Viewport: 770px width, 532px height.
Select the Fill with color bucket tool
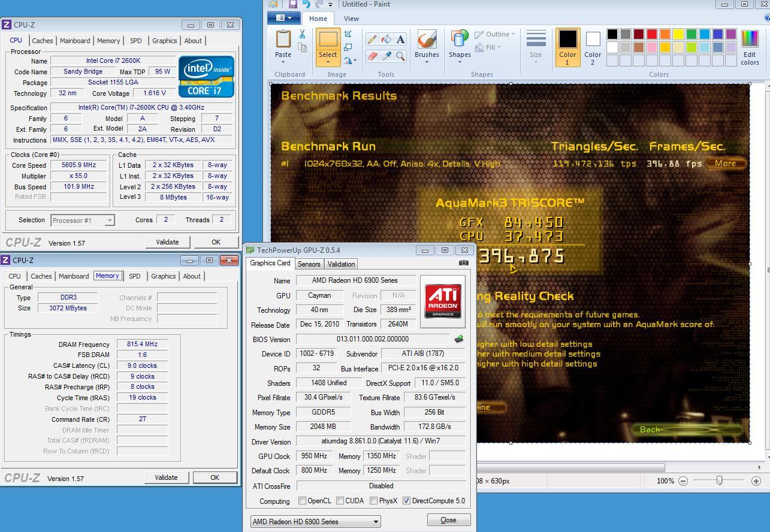tap(386, 40)
